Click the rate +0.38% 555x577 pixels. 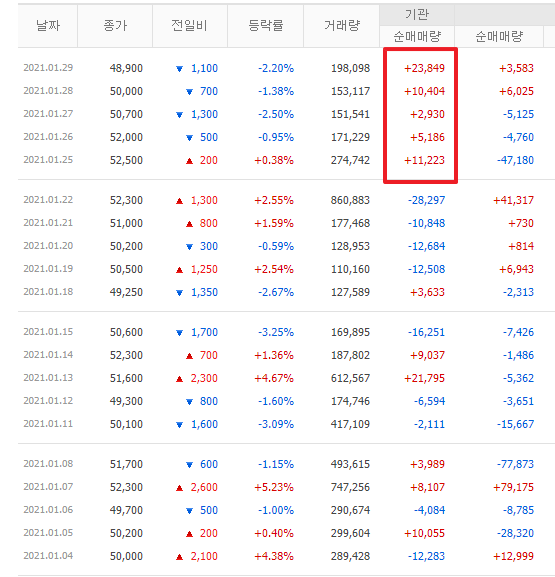[x=274, y=160]
